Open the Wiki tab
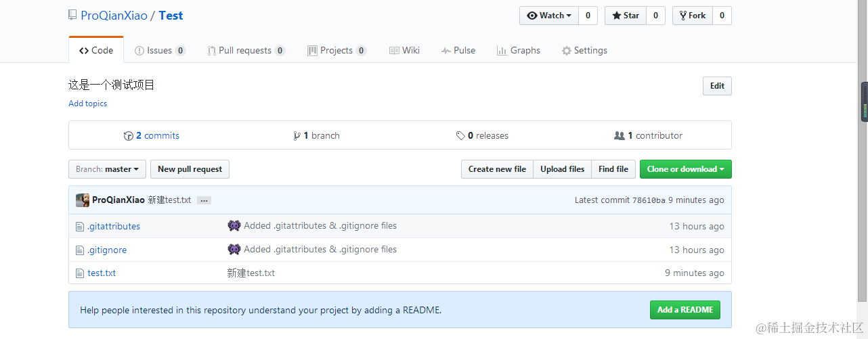 click(405, 50)
